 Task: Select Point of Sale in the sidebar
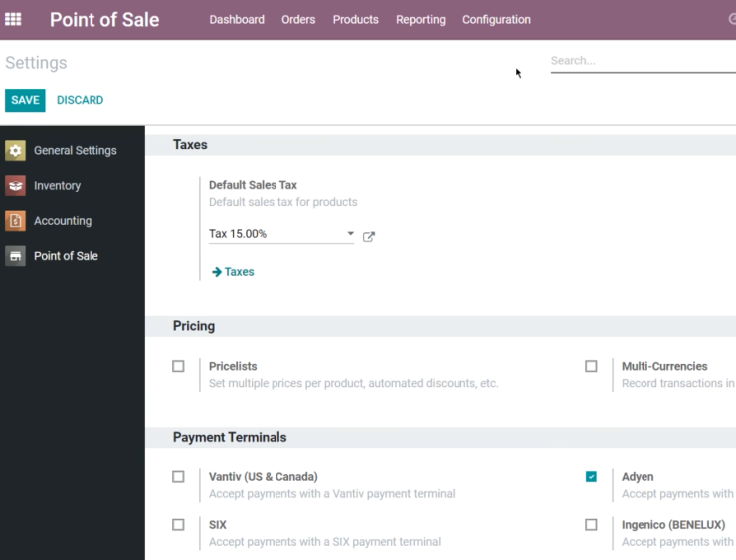click(x=66, y=256)
